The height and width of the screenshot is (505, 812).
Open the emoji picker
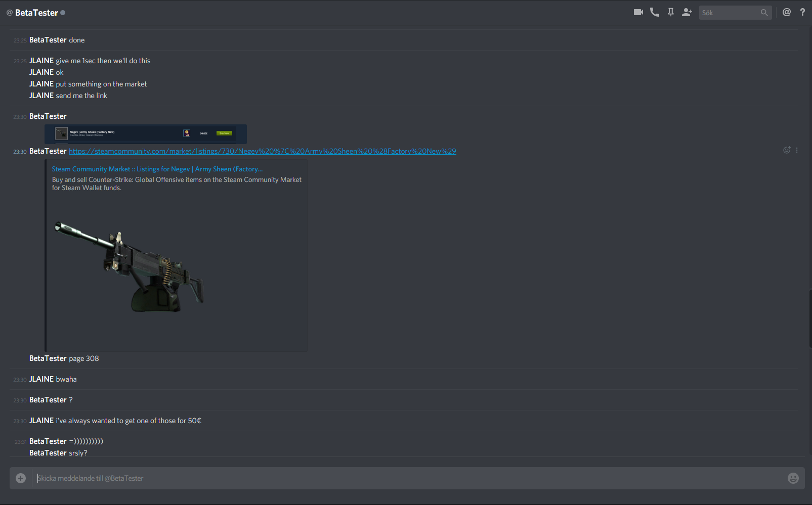point(793,478)
